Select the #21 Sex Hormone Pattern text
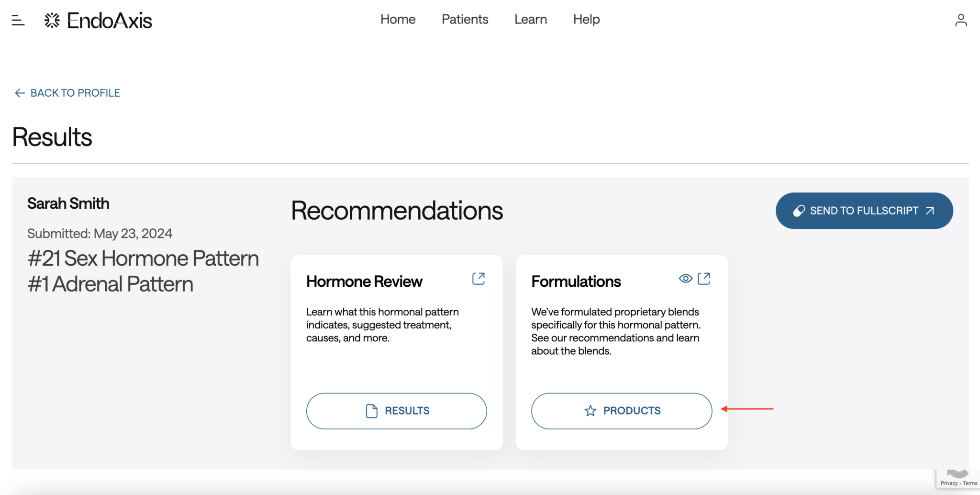Image resolution: width=980 pixels, height=495 pixels. pyautogui.click(x=143, y=259)
